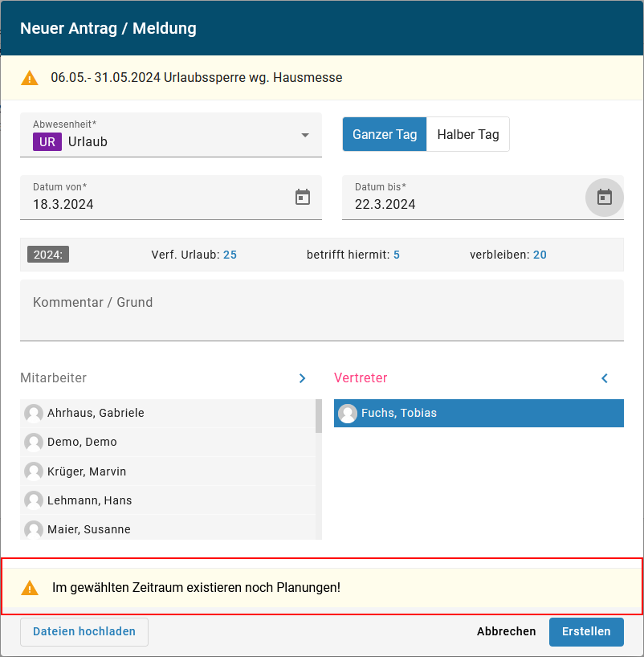
Task: Open calendar picker for Datum bis
Action: (604, 197)
